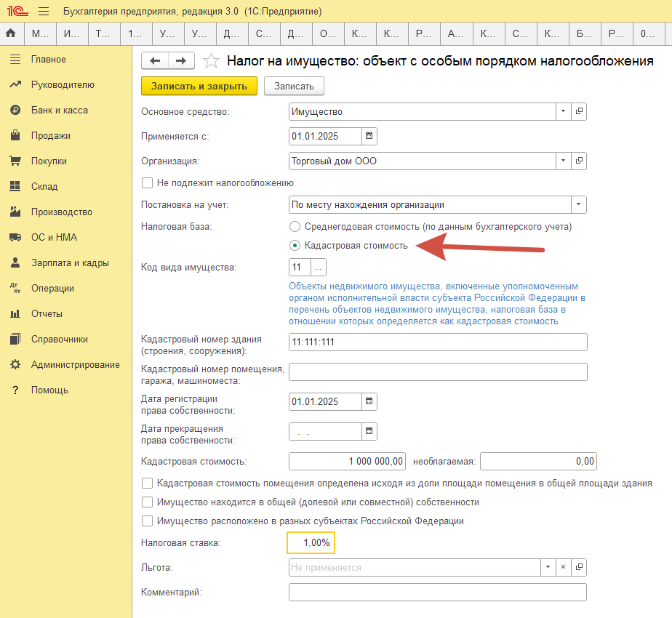The width and height of the screenshot is (672, 618).
Task: Open the hamburger main menu icon
Action: [43, 12]
